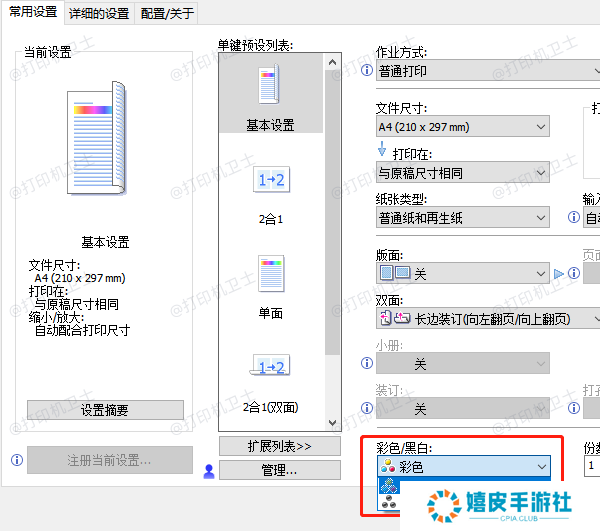Viewport: 600px width, 531px height.
Task: Click the info icon beside 注册当前设置
Action: tap(17, 460)
